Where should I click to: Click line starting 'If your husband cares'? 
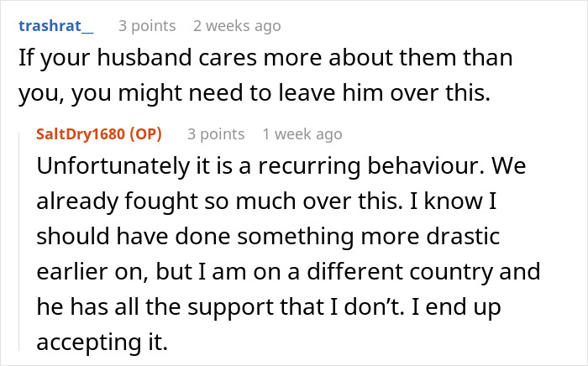(x=265, y=58)
